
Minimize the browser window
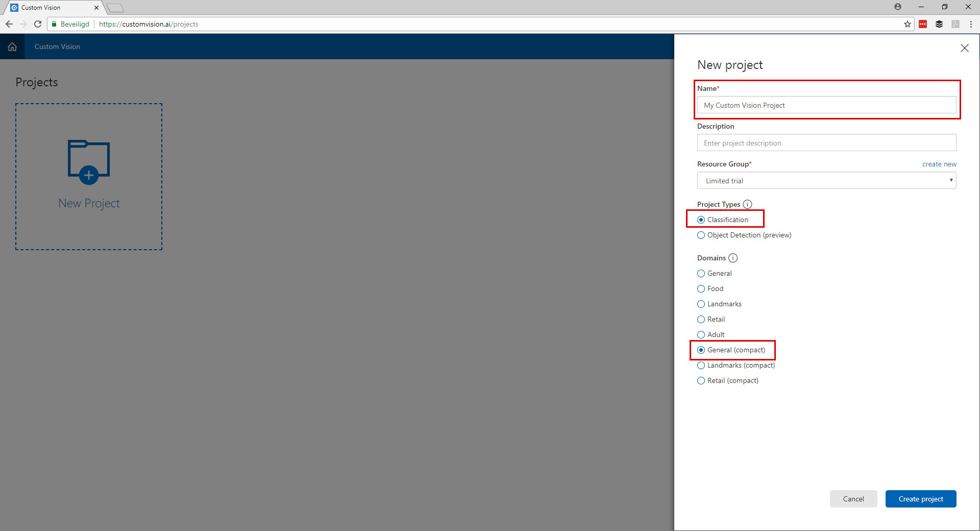(921, 7)
